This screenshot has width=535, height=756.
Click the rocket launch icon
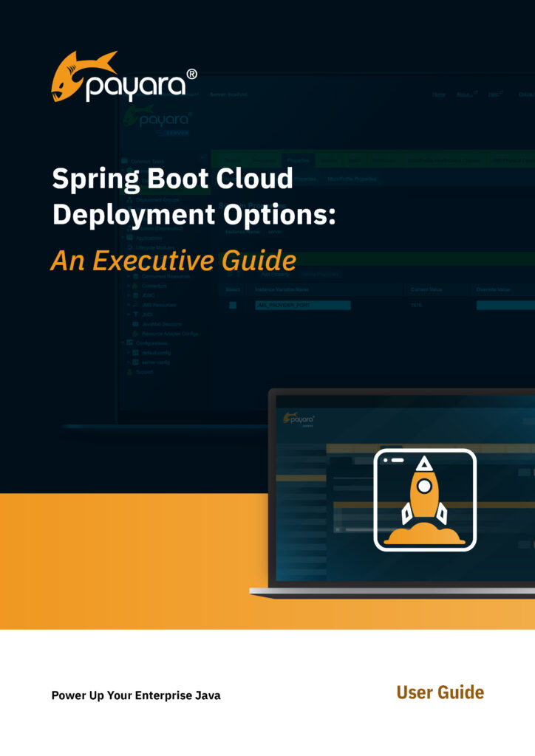(x=424, y=500)
